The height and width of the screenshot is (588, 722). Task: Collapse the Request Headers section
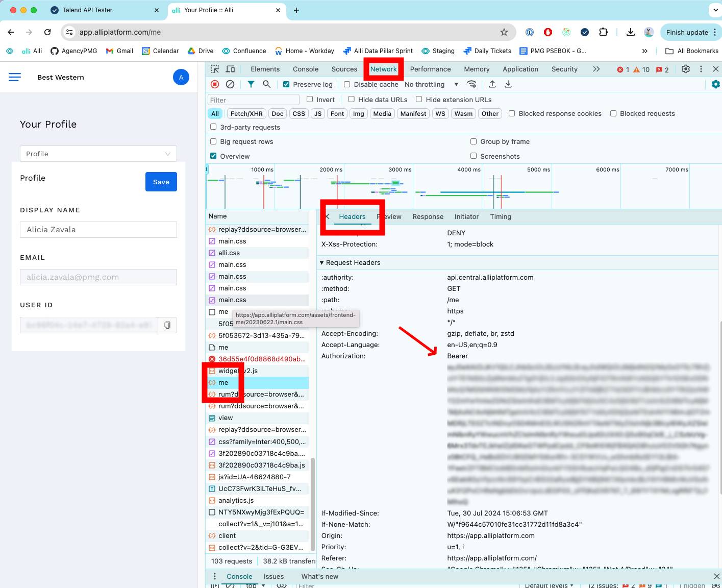point(321,262)
